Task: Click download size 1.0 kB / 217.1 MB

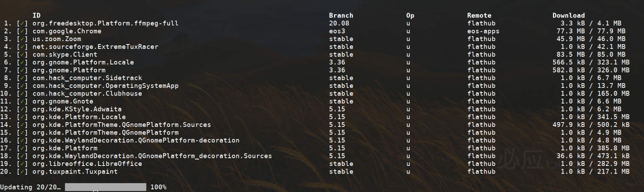Action: click(595, 171)
